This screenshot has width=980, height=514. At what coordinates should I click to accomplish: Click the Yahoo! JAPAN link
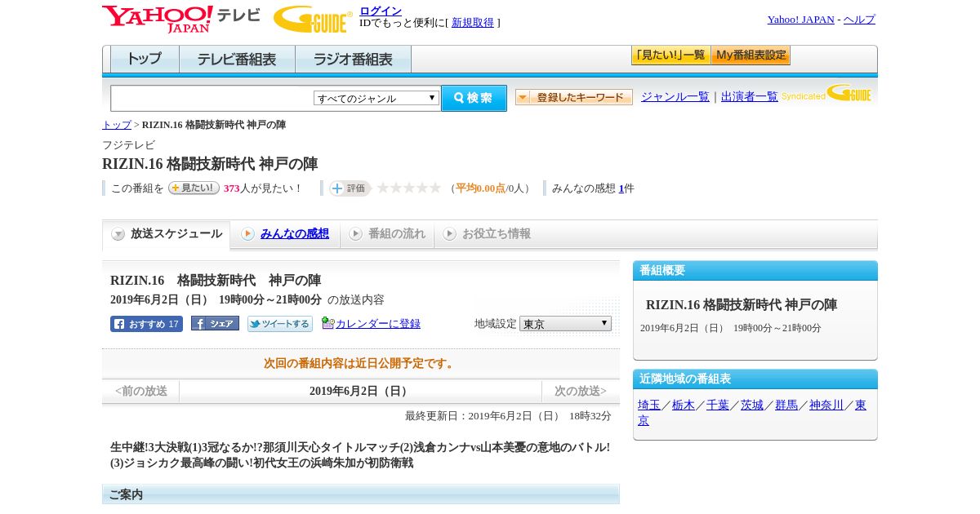801,20
